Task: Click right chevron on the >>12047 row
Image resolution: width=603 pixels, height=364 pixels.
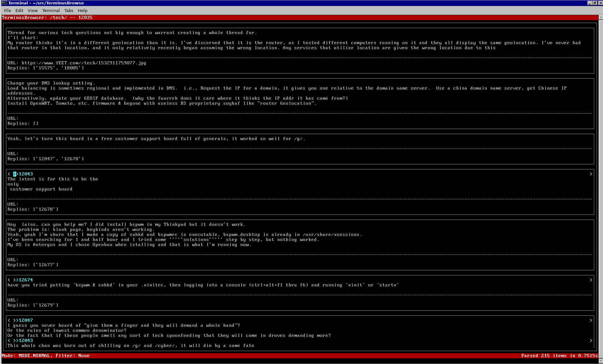Action: [x=591, y=320]
